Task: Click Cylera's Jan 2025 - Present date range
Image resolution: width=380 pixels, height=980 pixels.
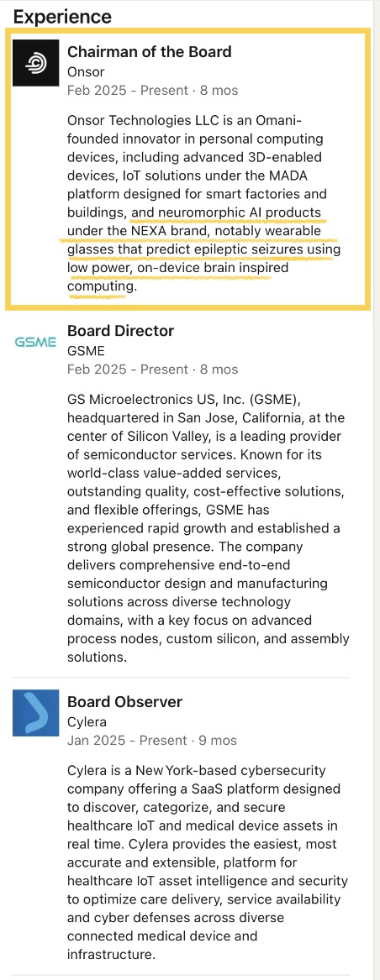Action: click(152, 740)
